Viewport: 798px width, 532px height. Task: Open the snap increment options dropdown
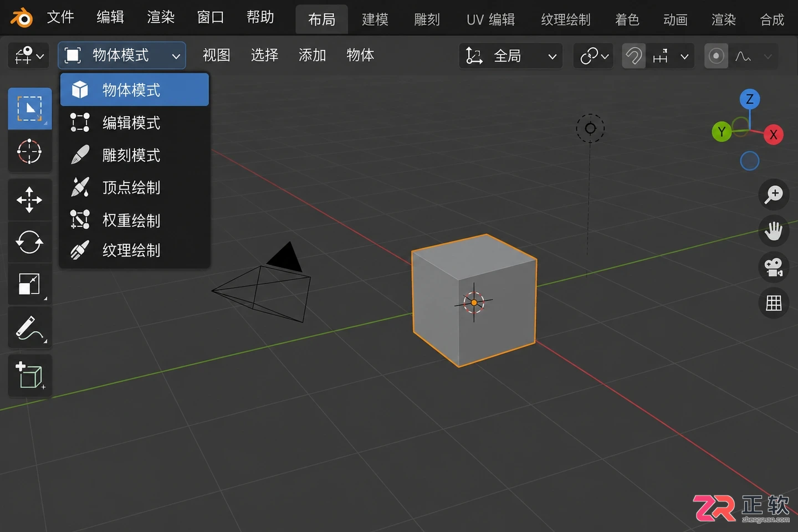point(671,56)
